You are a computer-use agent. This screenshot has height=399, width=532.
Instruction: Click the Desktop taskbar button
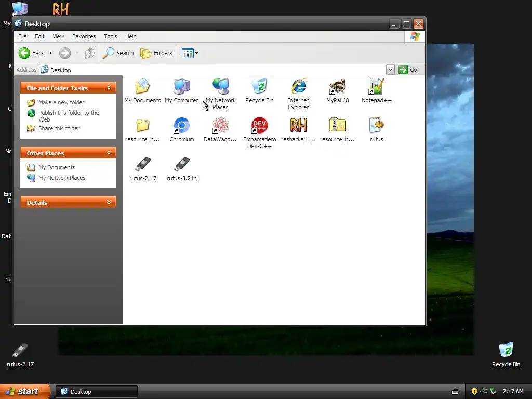(96, 392)
